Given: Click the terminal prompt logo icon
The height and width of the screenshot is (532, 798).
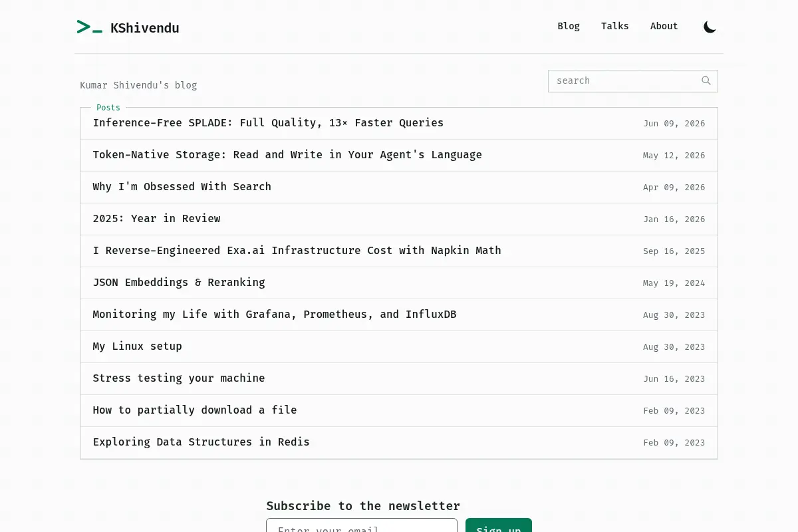Looking at the screenshot, I should [90, 27].
